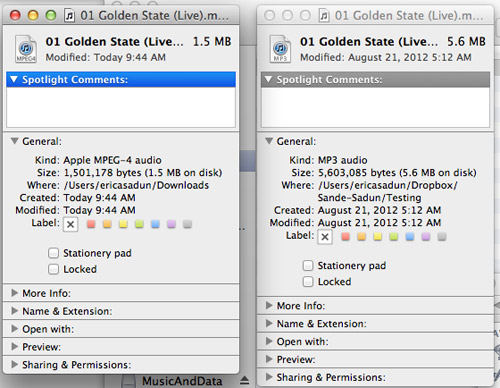
Task: Clear label with X box in MP3 window
Action: click(x=325, y=237)
